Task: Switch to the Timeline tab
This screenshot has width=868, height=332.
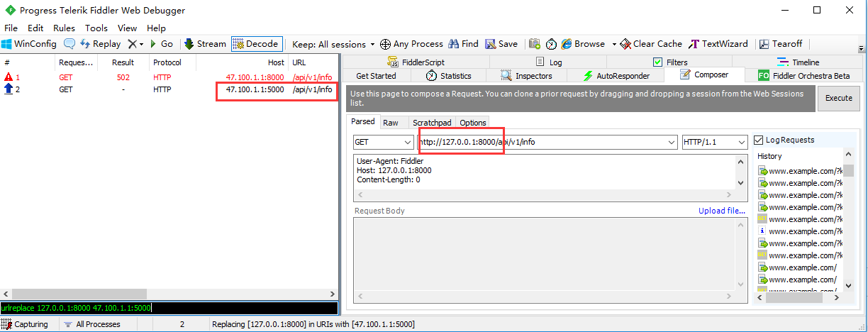Action: click(799, 62)
